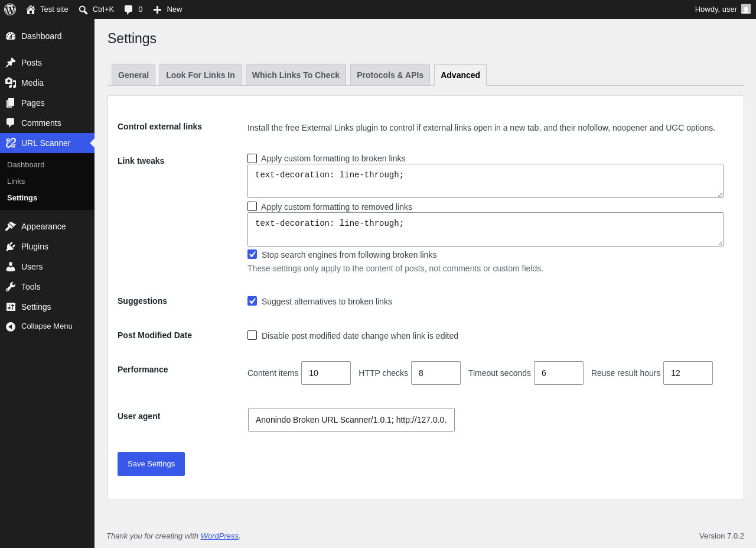Click Howdy, user account text
Viewport: 756px width, 548px height.
coord(716,9)
